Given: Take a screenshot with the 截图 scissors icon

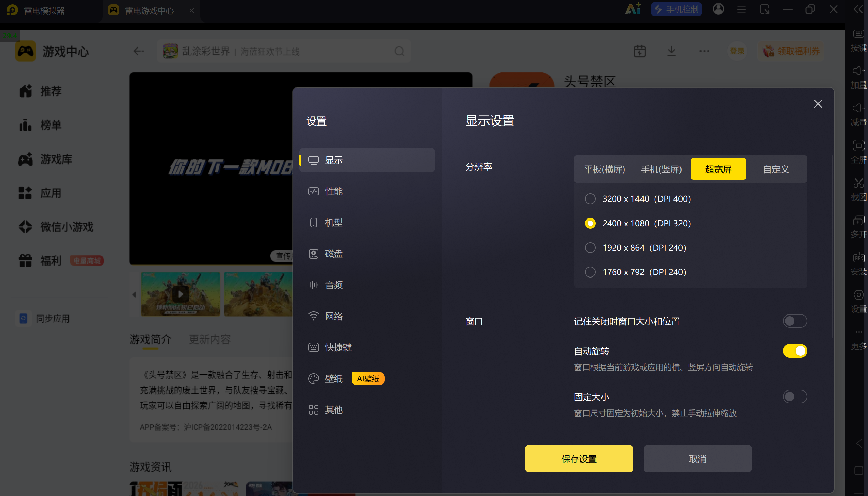Looking at the screenshot, I should pyautogui.click(x=858, y=183).
